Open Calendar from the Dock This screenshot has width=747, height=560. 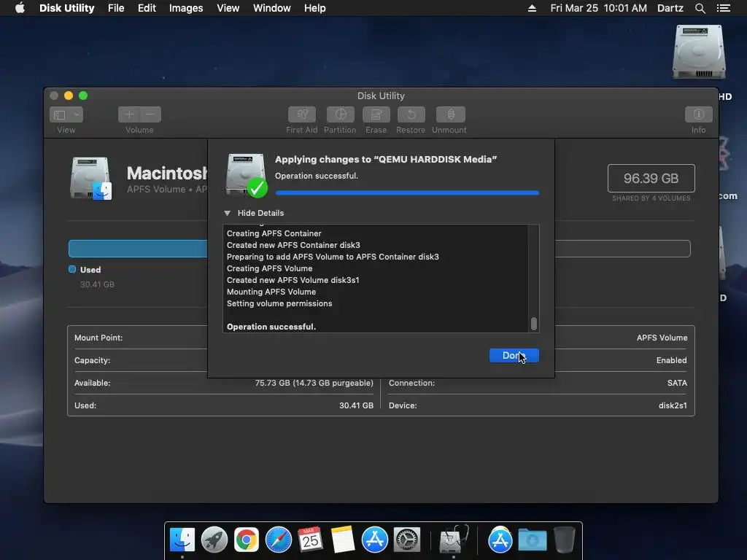tap(310, 540)
